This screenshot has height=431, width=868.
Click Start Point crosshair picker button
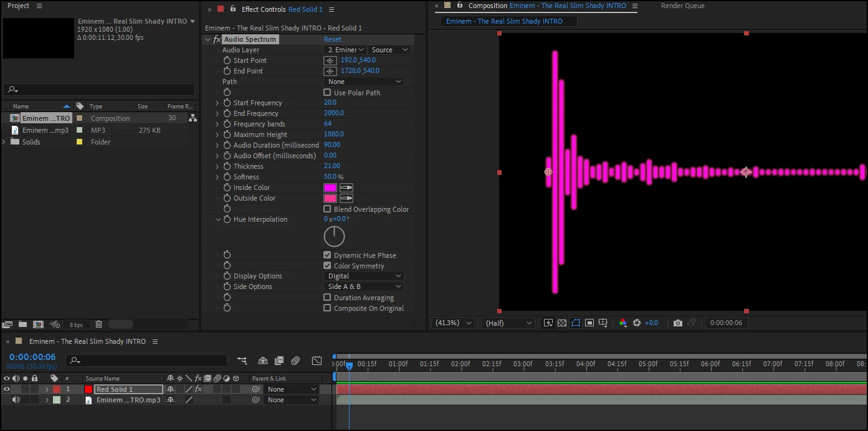click(x=330, y=60)
